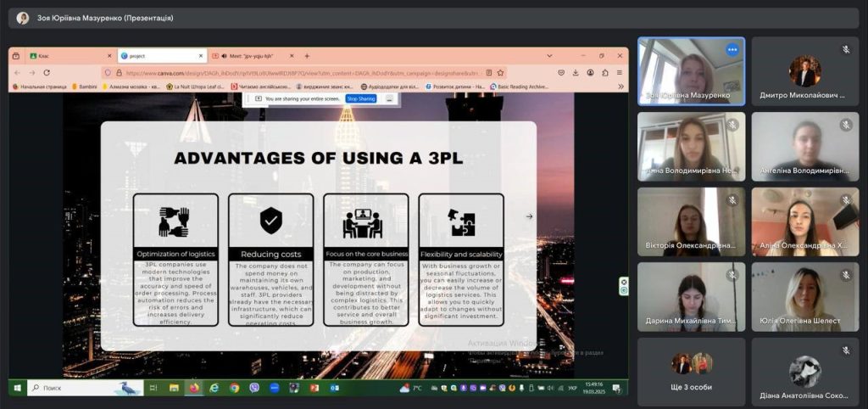Image resolution: width=868 pixels, height=409 pixels.
Task: Click the muted mic on Діана Анатоліївна tile
Action: pyautogui.click(x=845, y=350)
